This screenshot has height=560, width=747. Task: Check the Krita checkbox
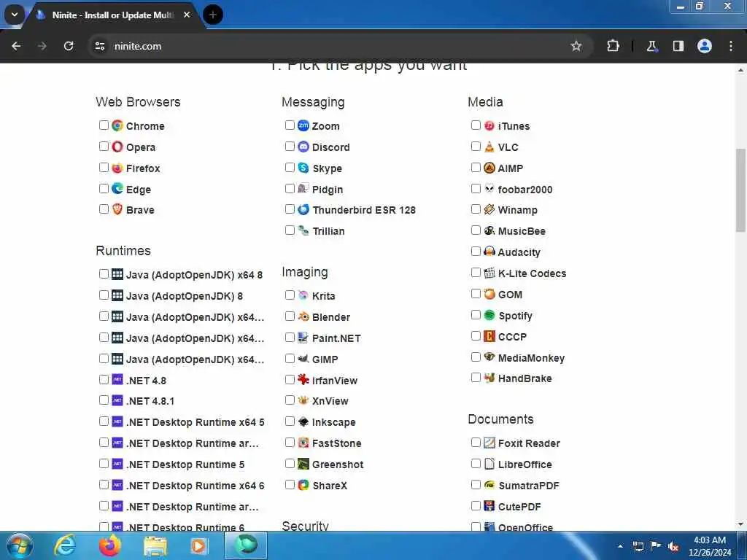pos(290,295)
